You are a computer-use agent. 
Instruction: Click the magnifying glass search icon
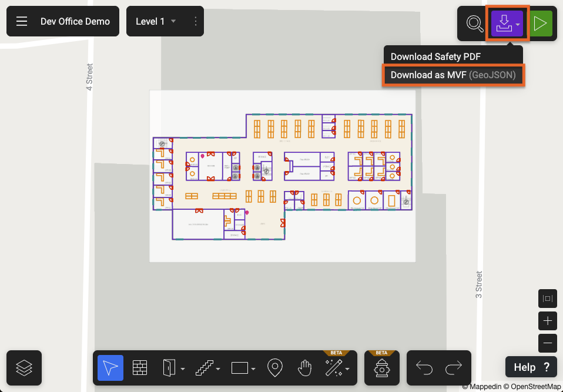click(x=474, y=24)
